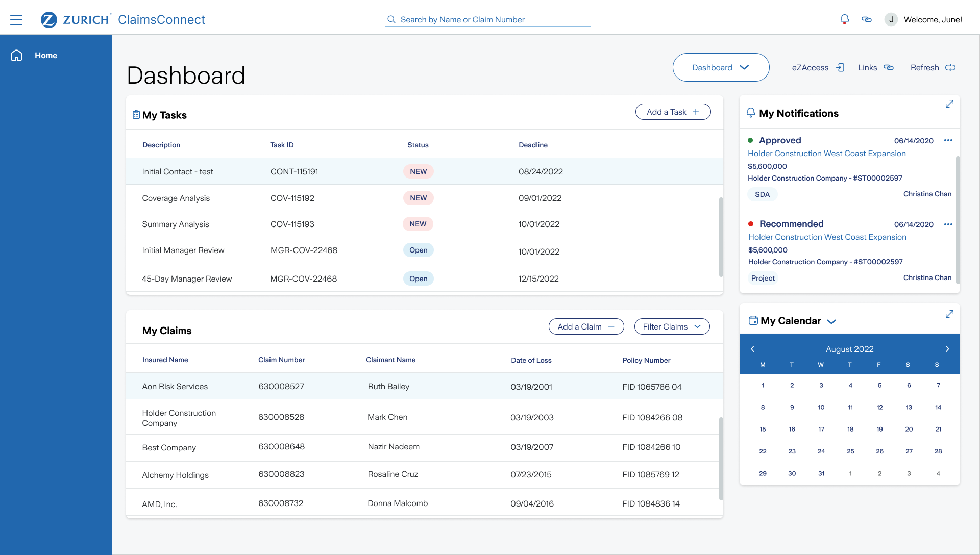Go to the next calendar month
Viewport: 980px width, 555px height.
click(947, 349)
